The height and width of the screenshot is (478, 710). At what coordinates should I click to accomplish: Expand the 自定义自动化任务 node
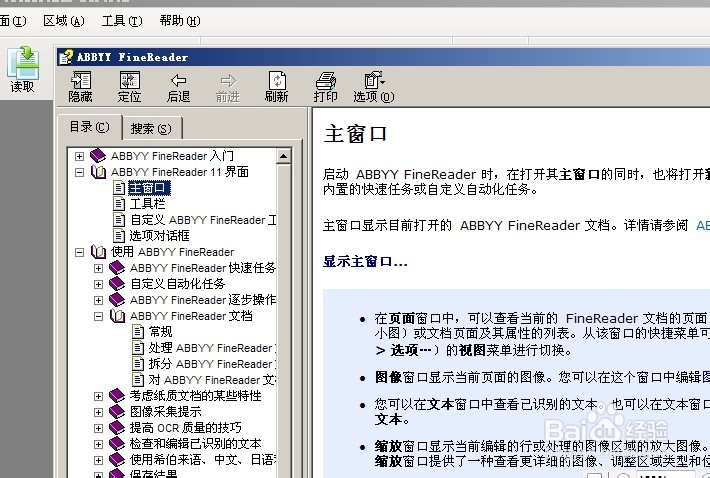pyautogui.click(x=98, y=284)
